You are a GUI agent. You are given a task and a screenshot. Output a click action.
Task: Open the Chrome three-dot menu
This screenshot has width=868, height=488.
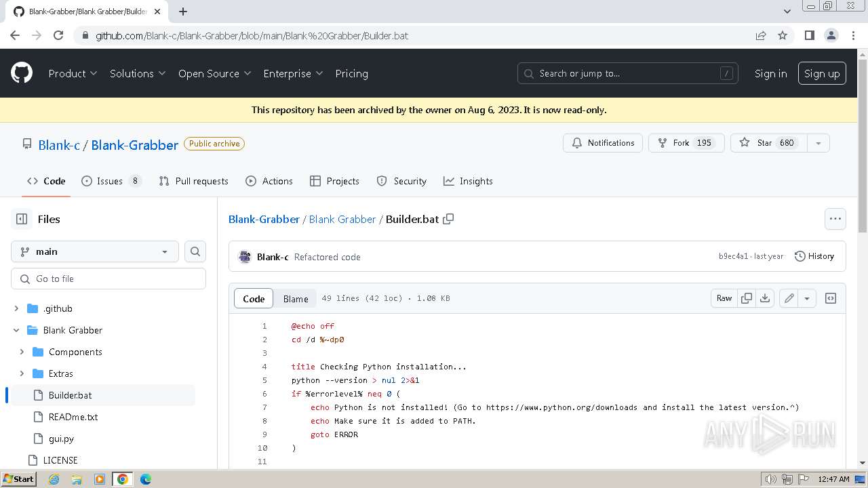852,35
